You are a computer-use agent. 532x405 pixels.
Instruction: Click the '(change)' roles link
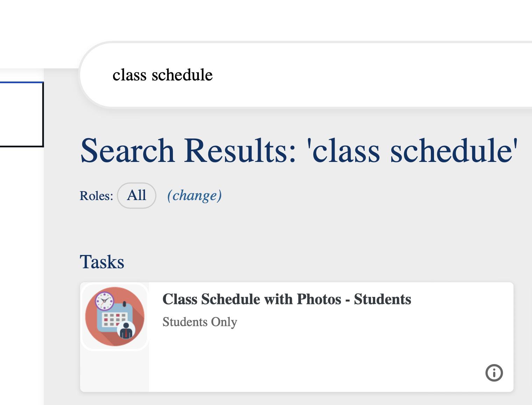194,196
